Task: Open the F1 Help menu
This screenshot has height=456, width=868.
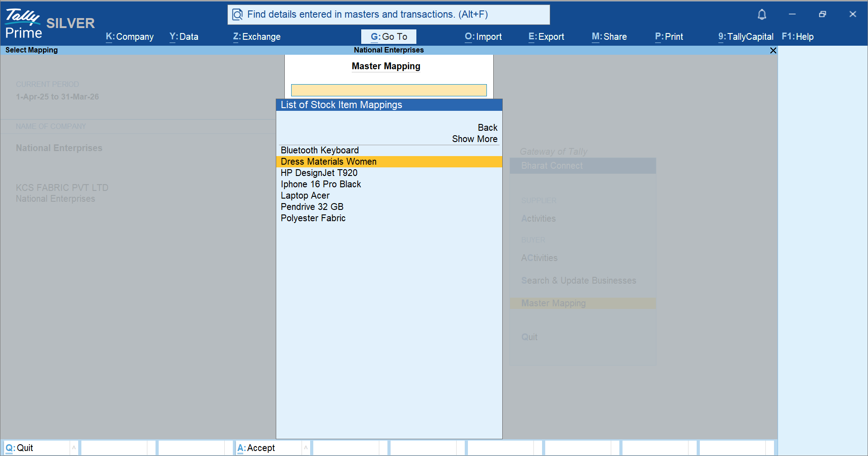Action: click(x=797, y=37)
